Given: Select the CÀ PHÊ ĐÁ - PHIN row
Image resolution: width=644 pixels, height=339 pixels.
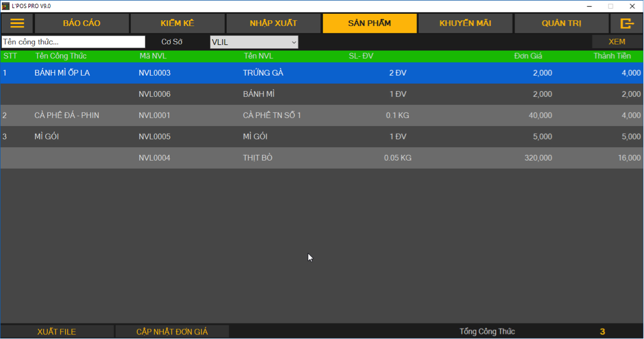Looking at the screenshot, I should pyautogui.click(x=66, y=115).
